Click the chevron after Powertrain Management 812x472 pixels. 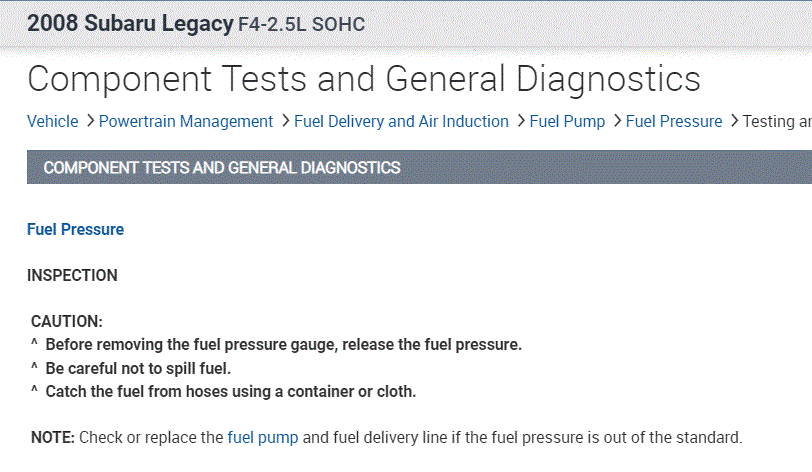pyautogui.click(x=284, y=122)
